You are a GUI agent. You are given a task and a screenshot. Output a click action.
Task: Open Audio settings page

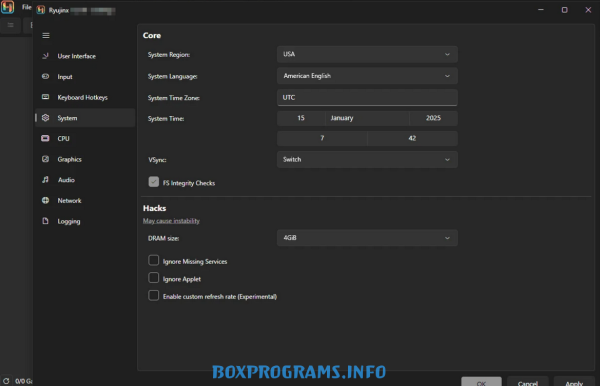(85, 180)
